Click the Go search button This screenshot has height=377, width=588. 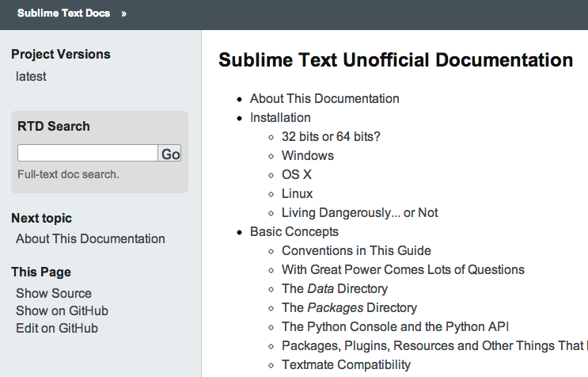coord(170,153)
